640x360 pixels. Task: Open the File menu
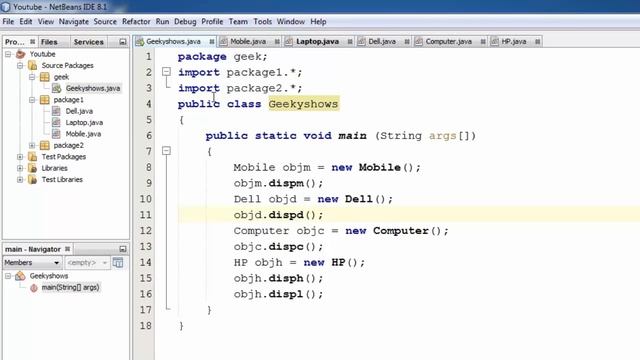pos(8,22)
